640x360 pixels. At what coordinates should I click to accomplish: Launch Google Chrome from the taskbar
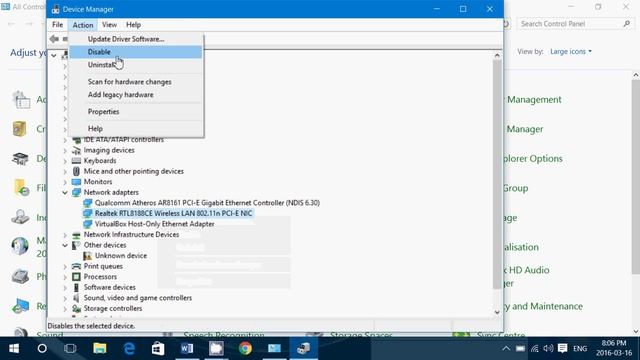pos(245,349)
